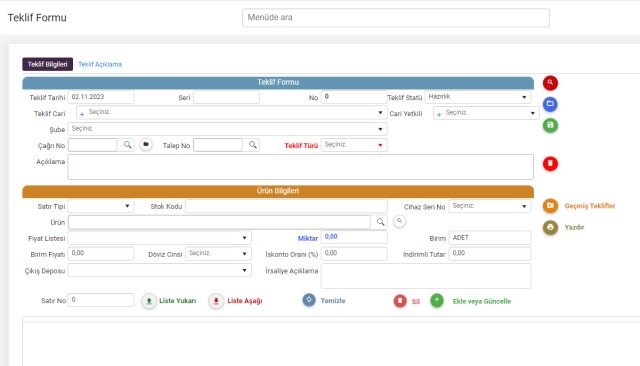Click the red delete circle icon beside Açıklama
This screenshot has height=366, width=640.
pyautogui.click(x=550, y=164)
